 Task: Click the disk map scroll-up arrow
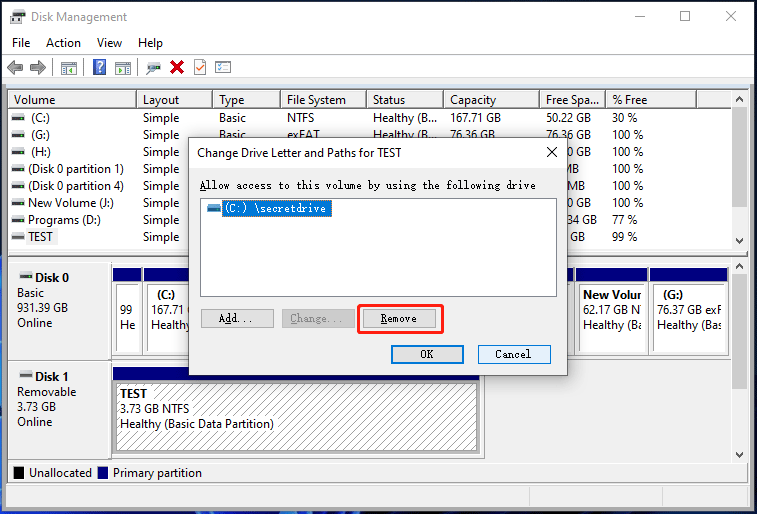click(739, 266)
